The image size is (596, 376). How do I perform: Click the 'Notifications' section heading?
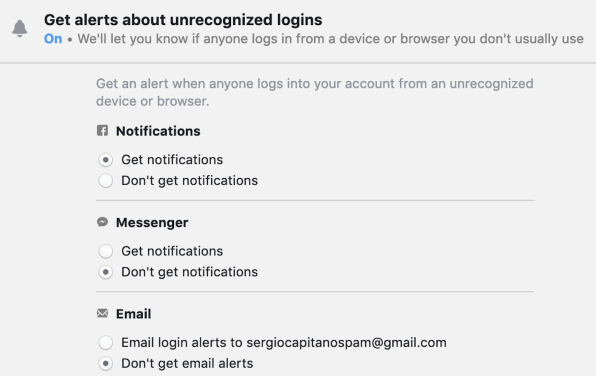pyautogui.click(x=158, y=131)
